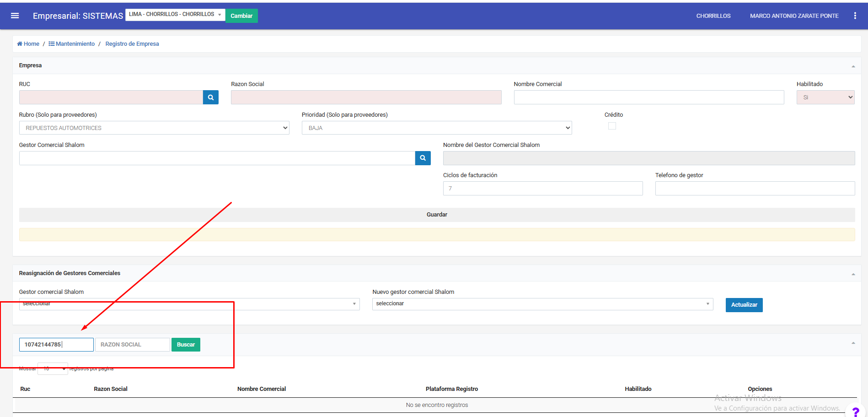Open the Mantenimiento breadcrumb link

pyautogui.click(x=72, y=44)
